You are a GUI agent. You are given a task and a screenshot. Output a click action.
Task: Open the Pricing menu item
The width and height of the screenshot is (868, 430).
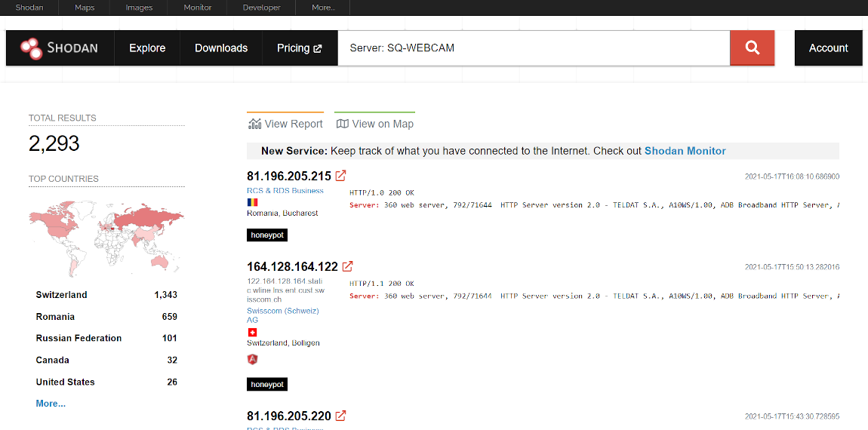300,48
